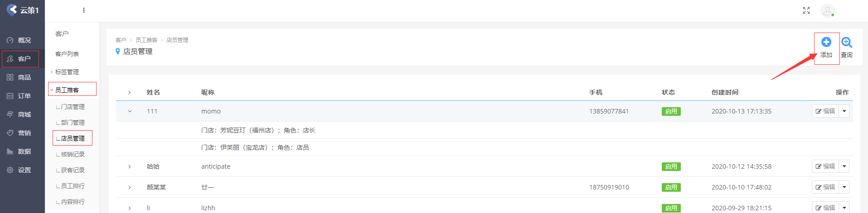Image resolution: width=868 pixels, height=213 pixels.
Task: Collapse the expanded row for 111
Action: tap(130, 111)
